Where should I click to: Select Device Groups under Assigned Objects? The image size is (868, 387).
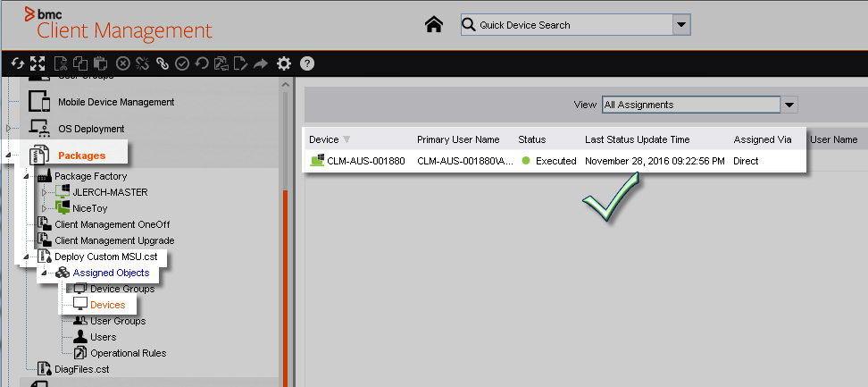pyautogui.click(x=123, y=289)
